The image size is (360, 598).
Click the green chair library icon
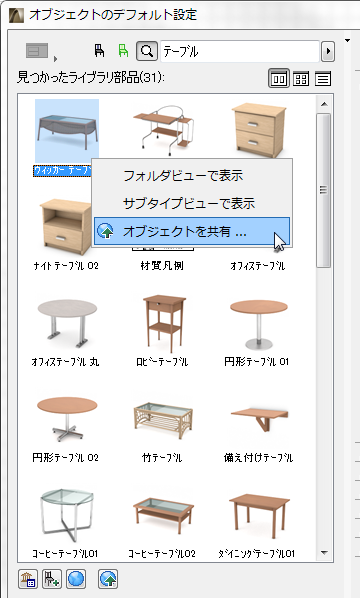click(123, 51)
